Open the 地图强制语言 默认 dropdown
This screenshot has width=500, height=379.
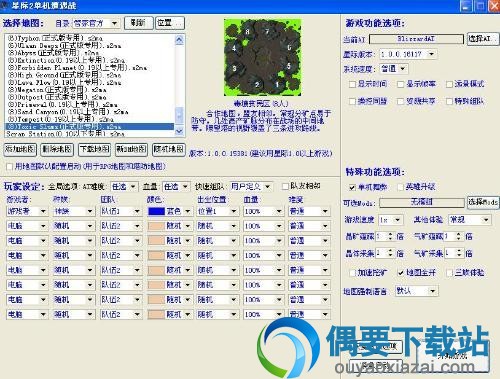[x=416, y=291]
